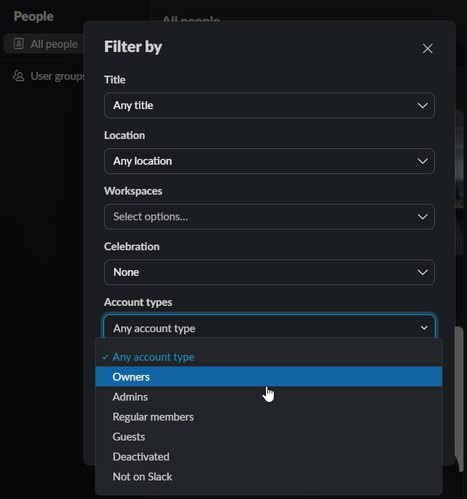467x499 pixels.
Task: Choose Admins from account types list
Action: pos(269,397)
